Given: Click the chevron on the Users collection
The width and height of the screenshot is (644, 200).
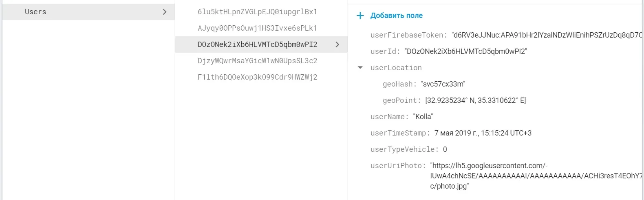Looking at the screenshot, I should [x=165, y=12].
